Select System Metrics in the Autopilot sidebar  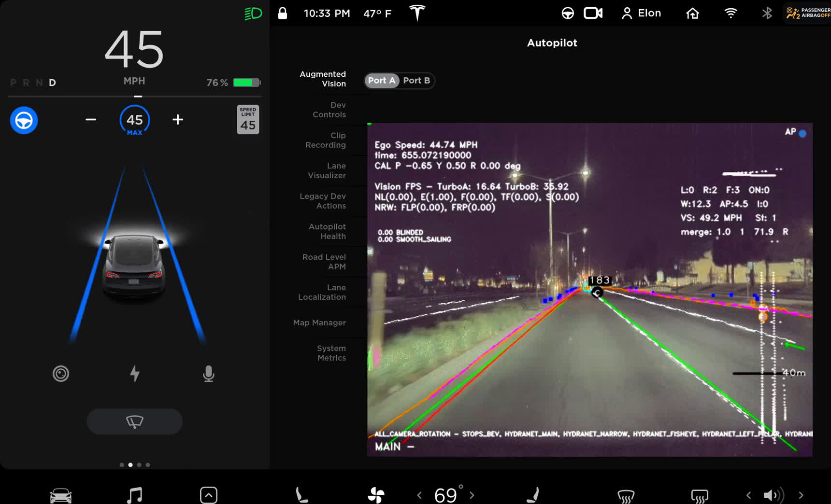click(x=331, y=352)
